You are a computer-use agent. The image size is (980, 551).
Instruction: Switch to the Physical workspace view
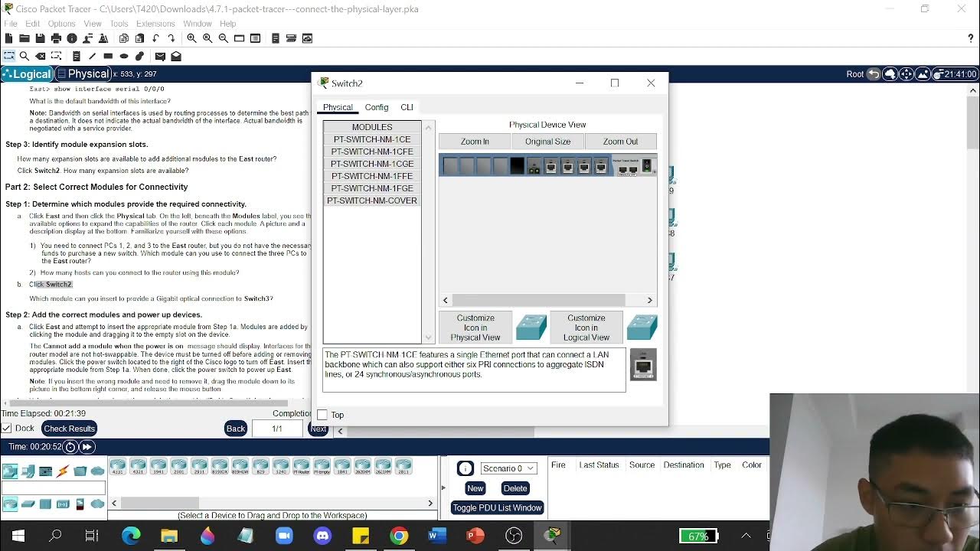pos(83,74)
